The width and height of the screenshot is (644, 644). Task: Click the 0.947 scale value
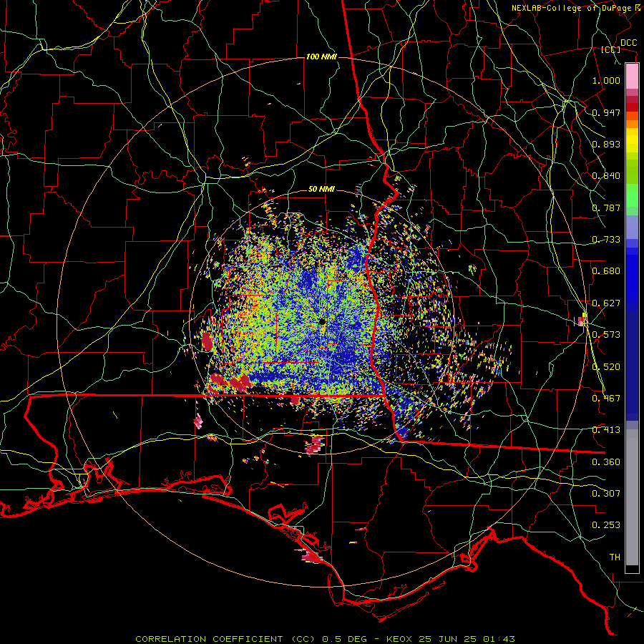(606, 112)
